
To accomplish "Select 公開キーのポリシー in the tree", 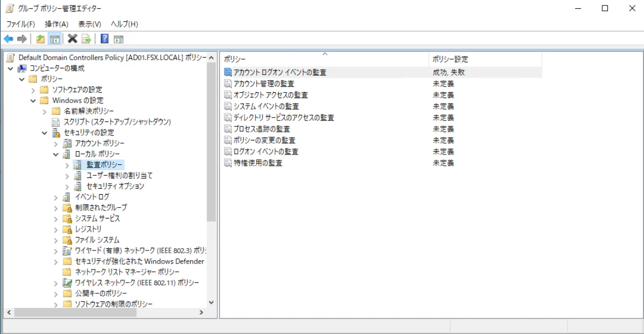I will (101, 293).
